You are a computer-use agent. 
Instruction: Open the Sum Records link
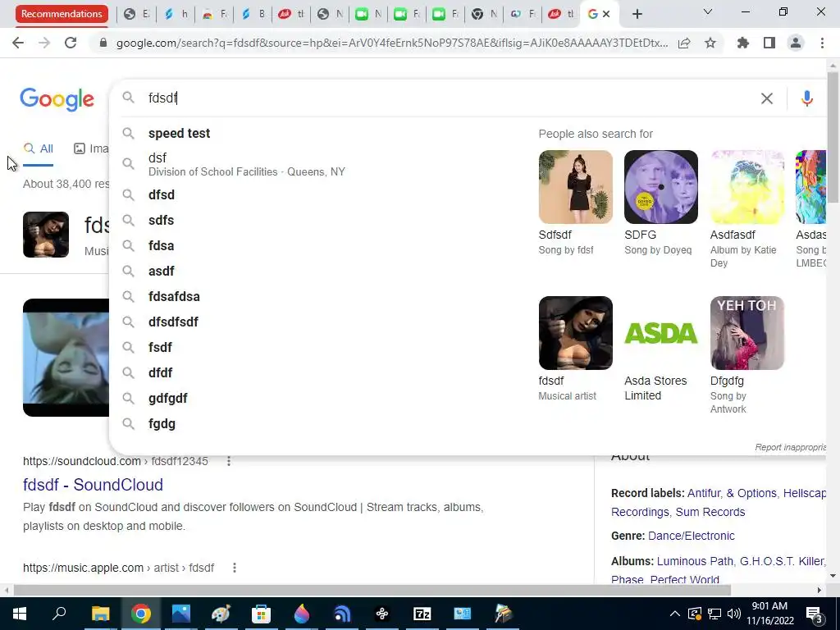710,512
